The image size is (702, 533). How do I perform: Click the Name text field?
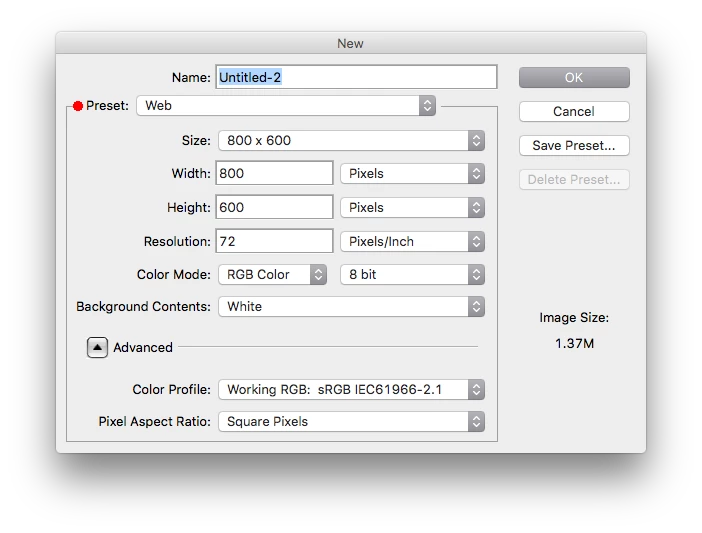point(356,77)
